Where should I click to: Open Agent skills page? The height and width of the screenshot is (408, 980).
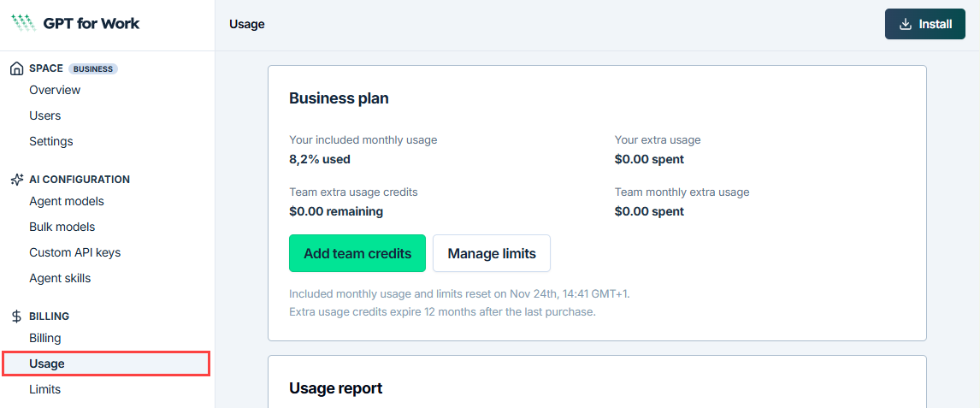tap(60, 278)
